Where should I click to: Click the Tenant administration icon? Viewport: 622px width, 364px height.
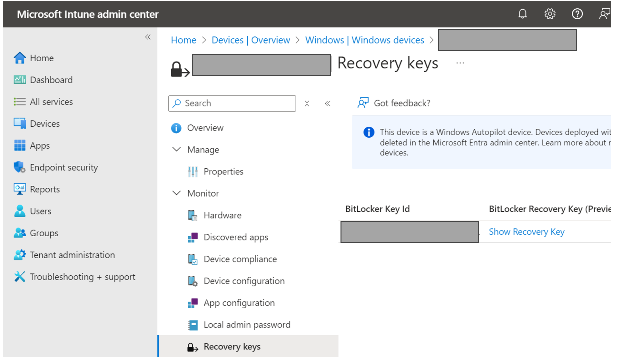(20, 255)
